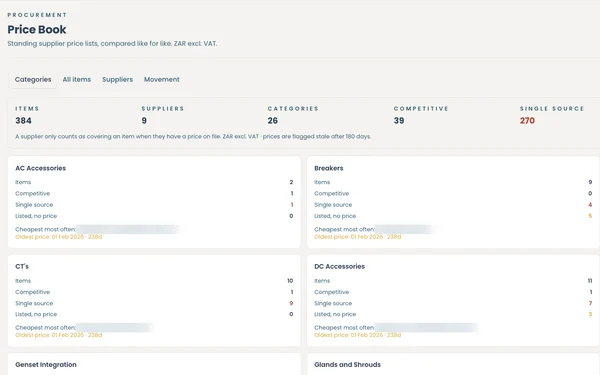The width and height of the screenshot is (600, 375).
Task: Click Items row in AC Accessories card
Action: click(154, 182)
